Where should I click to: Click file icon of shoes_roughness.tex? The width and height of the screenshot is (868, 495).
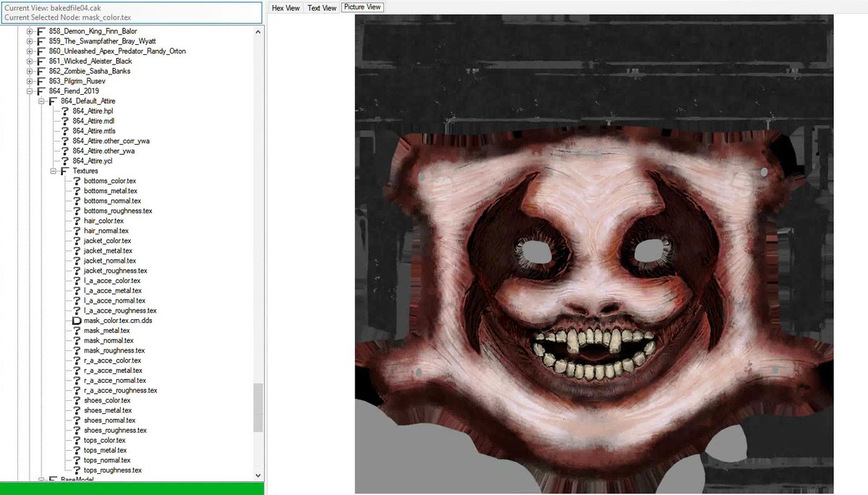(x=77, y=430)
